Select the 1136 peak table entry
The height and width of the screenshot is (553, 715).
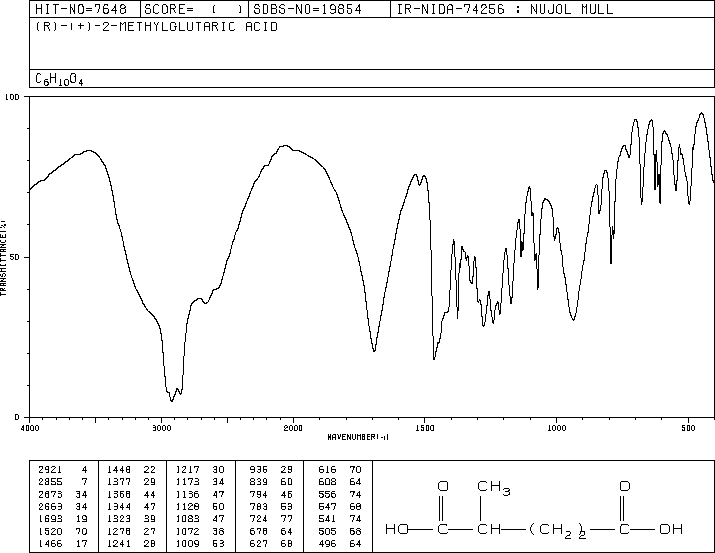(x=200, y=494)
